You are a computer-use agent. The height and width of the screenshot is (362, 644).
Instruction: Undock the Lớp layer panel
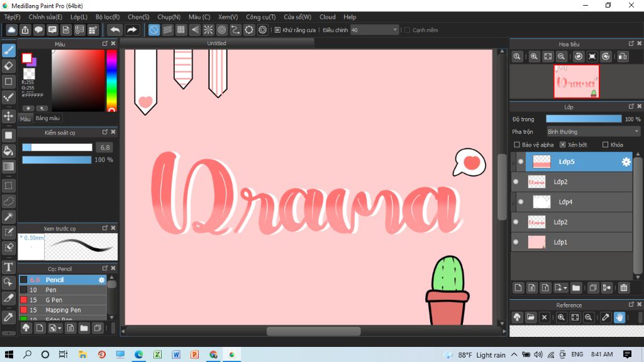coord(631,106)
